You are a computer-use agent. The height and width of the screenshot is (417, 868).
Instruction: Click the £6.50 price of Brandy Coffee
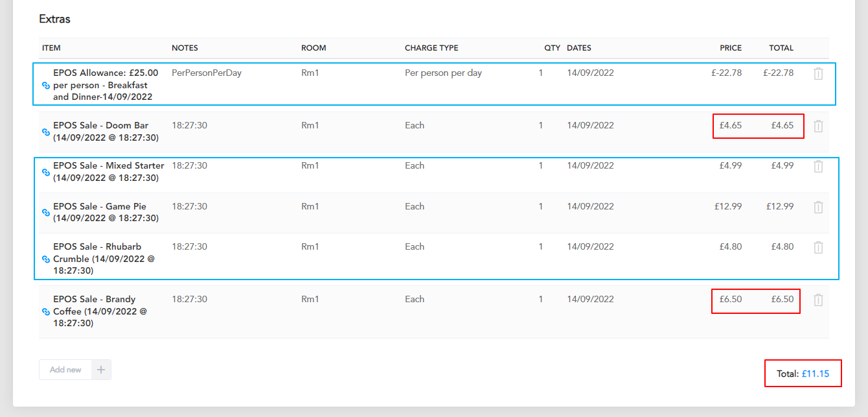pyautogui.click(x=731, y=300)
